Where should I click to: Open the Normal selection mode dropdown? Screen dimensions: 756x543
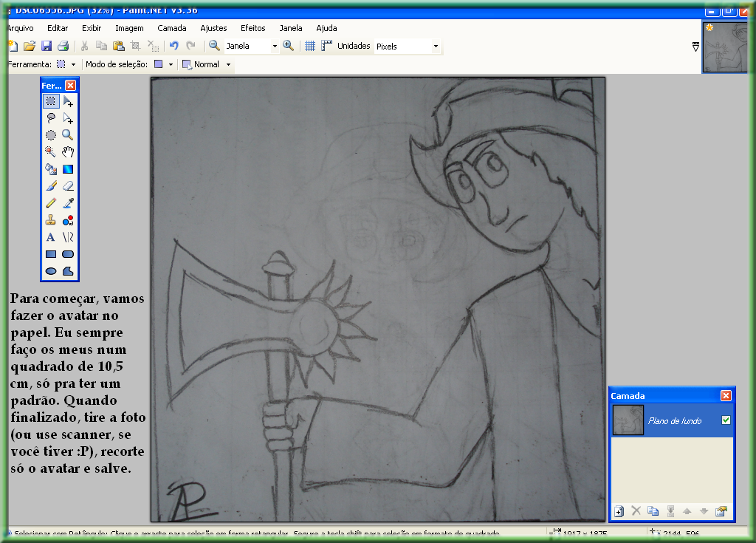tap(228, 64)
